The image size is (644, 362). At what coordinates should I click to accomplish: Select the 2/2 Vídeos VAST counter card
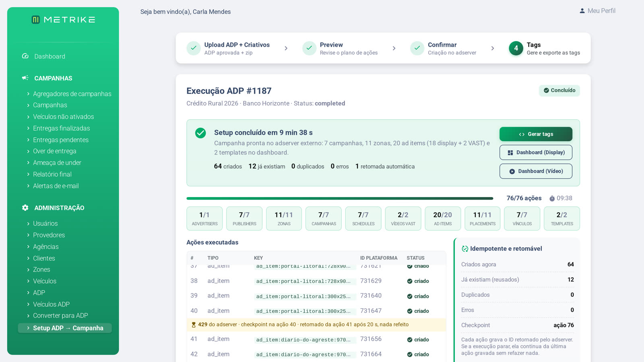pos(403,218)
